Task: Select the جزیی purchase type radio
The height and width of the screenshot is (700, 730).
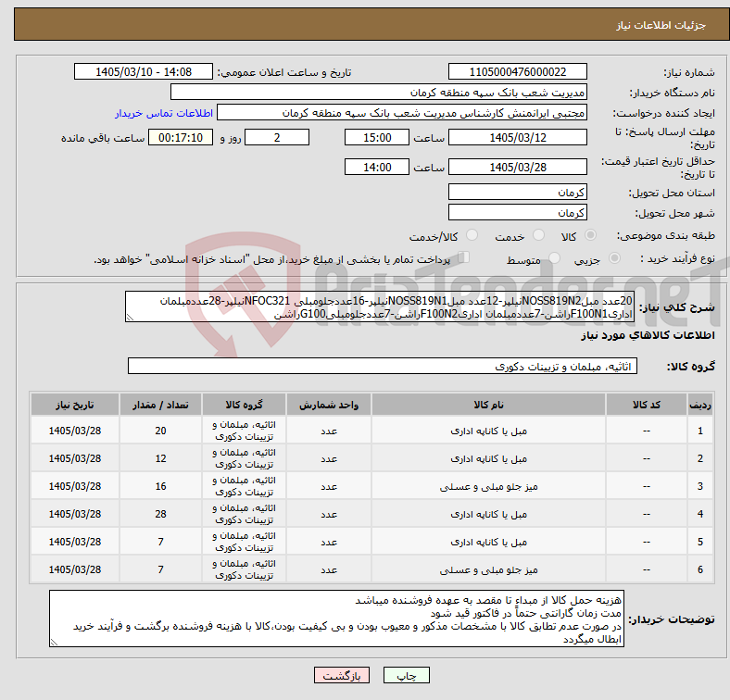Action: coord(614,257)
